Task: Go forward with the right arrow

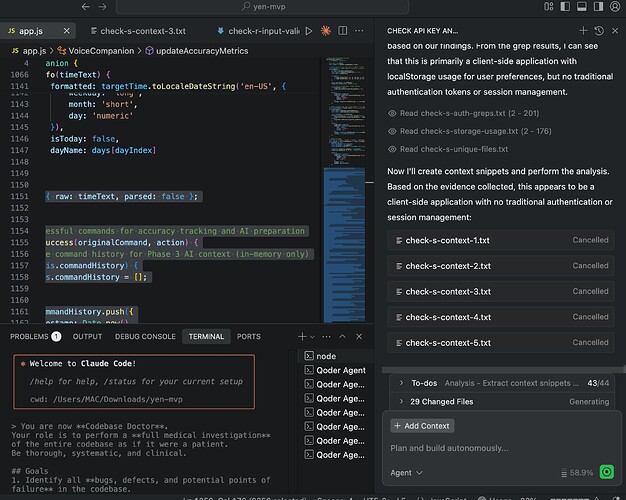Action: [x=103, y=7]
